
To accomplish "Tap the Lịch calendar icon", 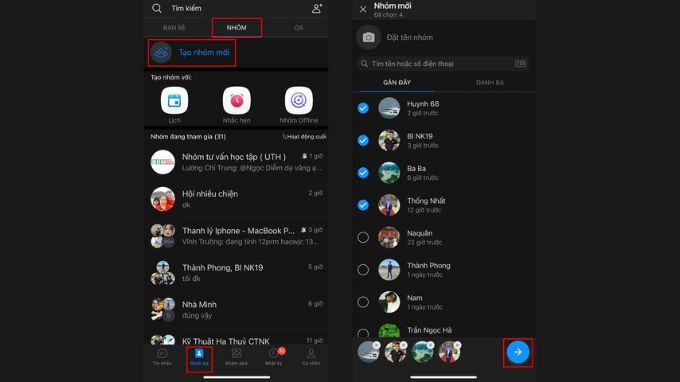I will tap(174, 100).
